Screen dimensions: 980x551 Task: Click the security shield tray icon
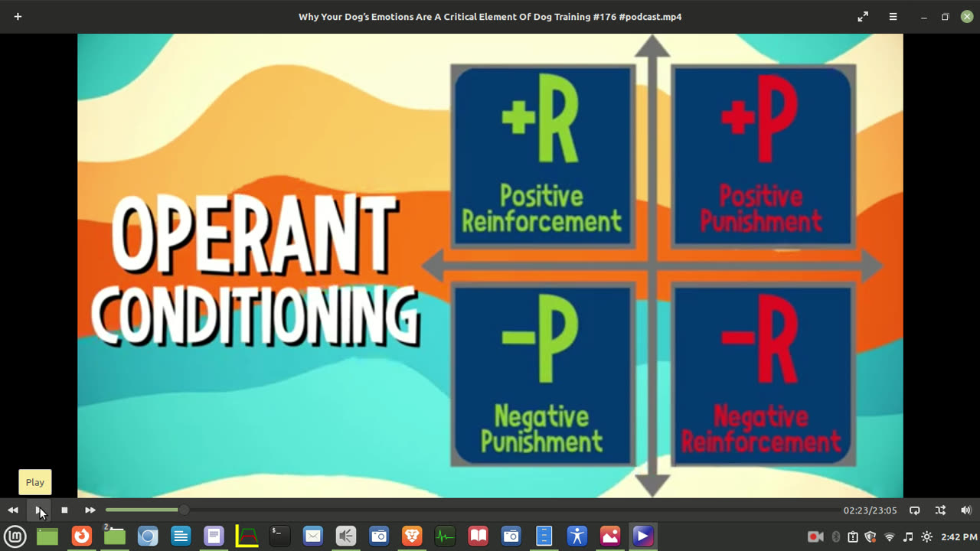[871, 537]
